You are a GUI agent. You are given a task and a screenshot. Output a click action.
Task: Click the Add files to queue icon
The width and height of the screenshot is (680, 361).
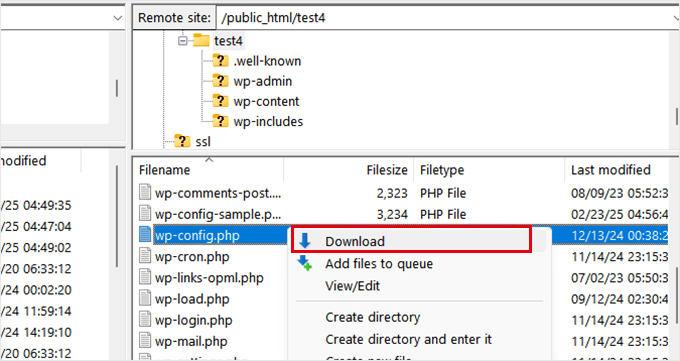(x=304, y=263)
